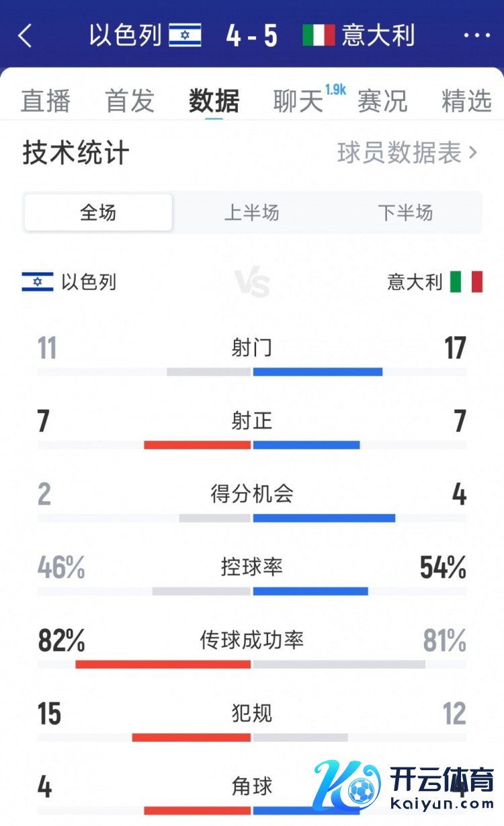504x826 pixels.
Task: Switch to the 首发 lineup tab
Action: pyautogui.click(x=130, y=101)
